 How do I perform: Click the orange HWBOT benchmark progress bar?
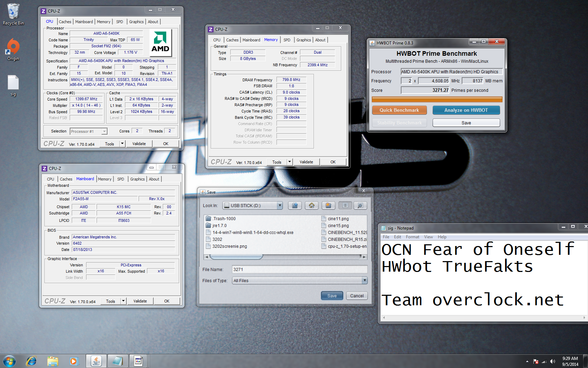(437, 99)
